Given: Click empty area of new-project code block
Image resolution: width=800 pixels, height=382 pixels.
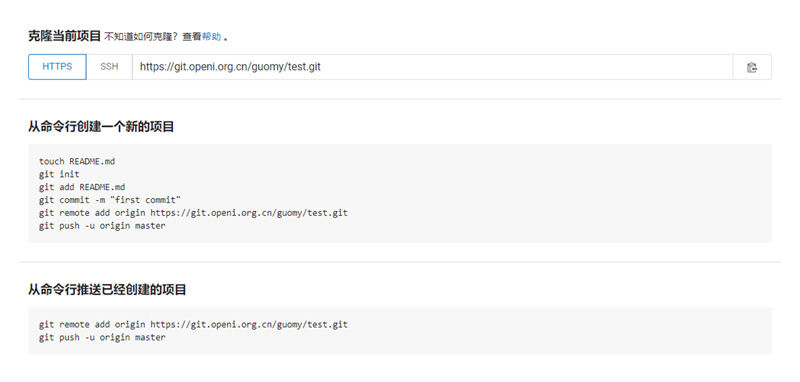Looking at the screenshot, I should point(561,193).
